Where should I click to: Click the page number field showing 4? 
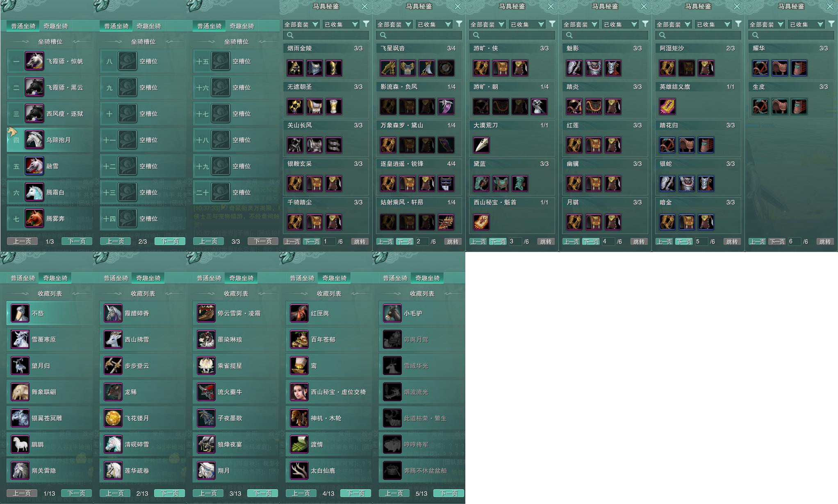point(608,242)
